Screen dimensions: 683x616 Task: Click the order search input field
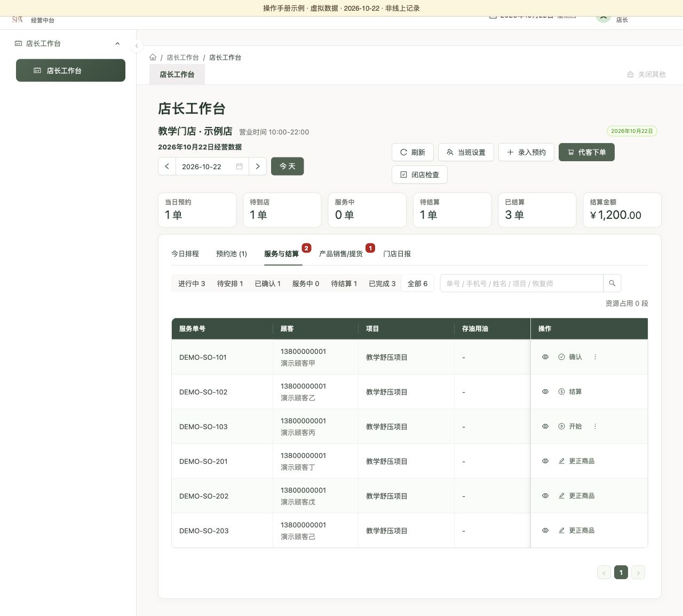pyautogui.click(x=522, y=283)
